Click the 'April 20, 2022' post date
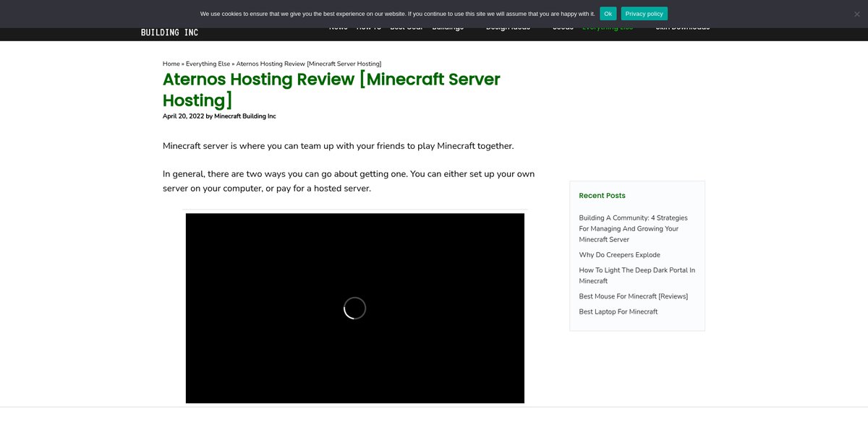 pos(183,116)
